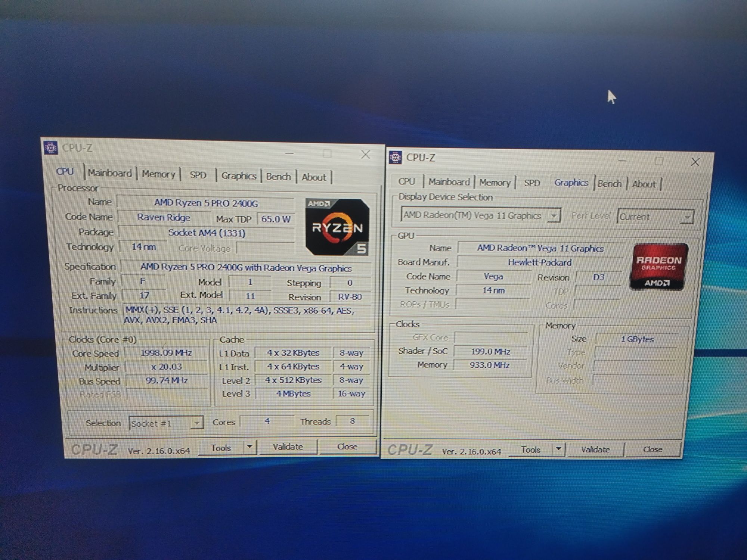Click GPU Code Name value Vega
The height and width of the screenshot is (560, 747).
493,276
